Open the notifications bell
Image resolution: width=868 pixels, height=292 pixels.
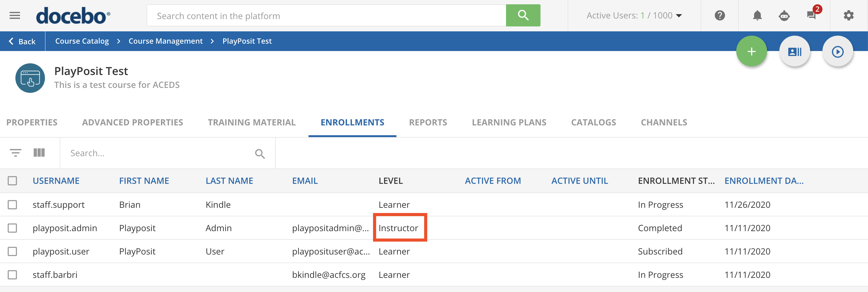point(757,15)
